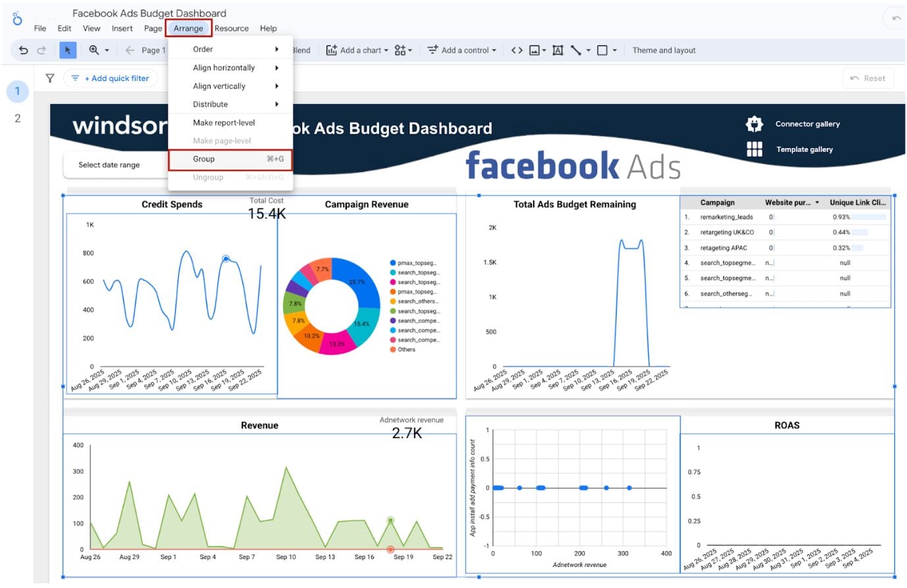The height and width of the screenshot is (588, 907).
Task: Select the line drawing tool
Action: [576, 50]
